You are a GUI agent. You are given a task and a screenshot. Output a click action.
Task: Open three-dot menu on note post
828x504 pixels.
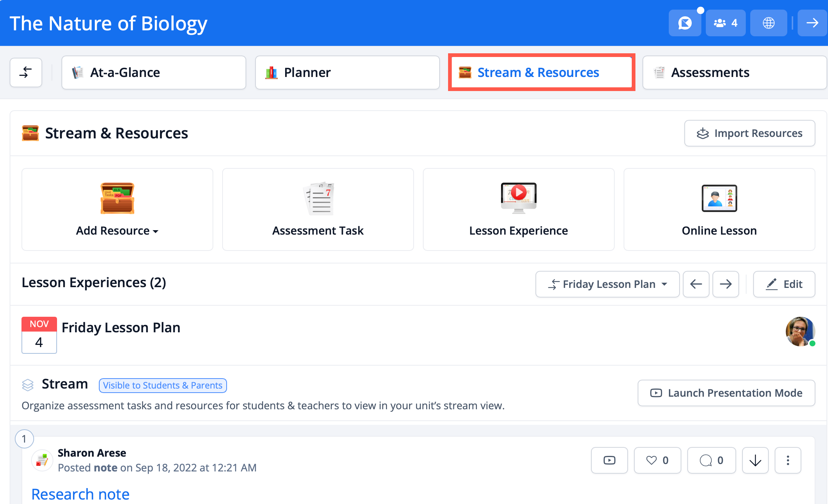click(788, 460)
